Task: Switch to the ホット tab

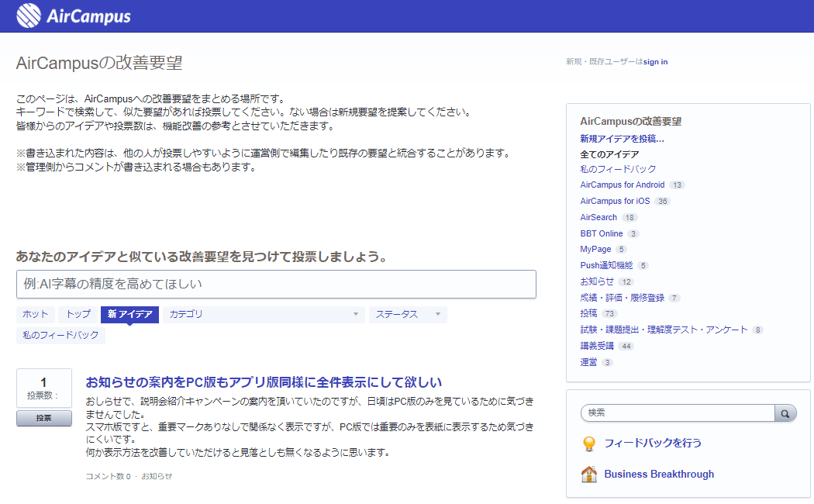Action: tap(36, 315)
